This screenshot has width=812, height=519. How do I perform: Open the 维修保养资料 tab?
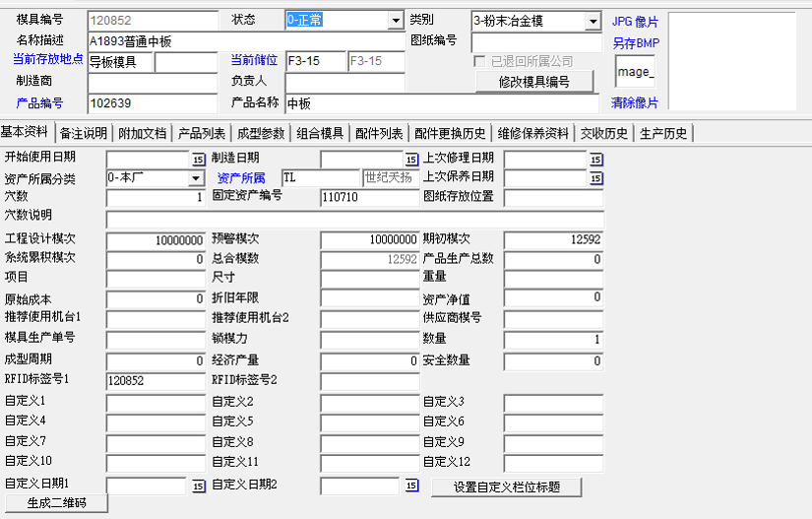[532, 133]
